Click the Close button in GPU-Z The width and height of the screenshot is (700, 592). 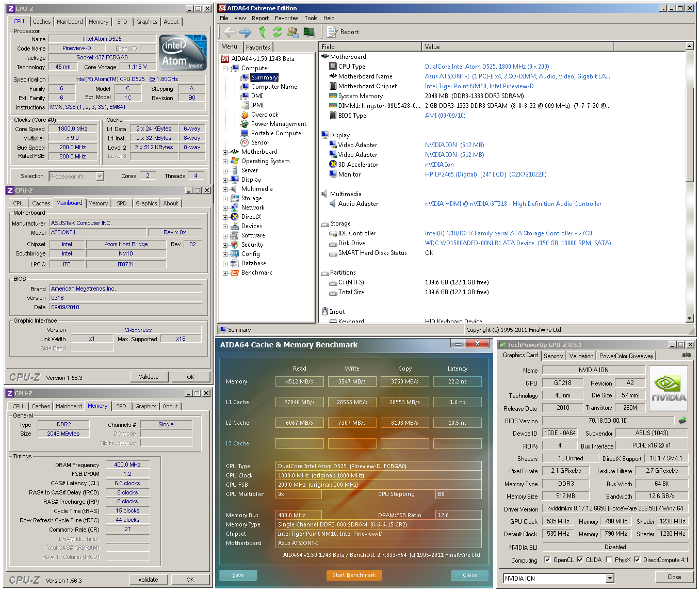pos(674,577)
